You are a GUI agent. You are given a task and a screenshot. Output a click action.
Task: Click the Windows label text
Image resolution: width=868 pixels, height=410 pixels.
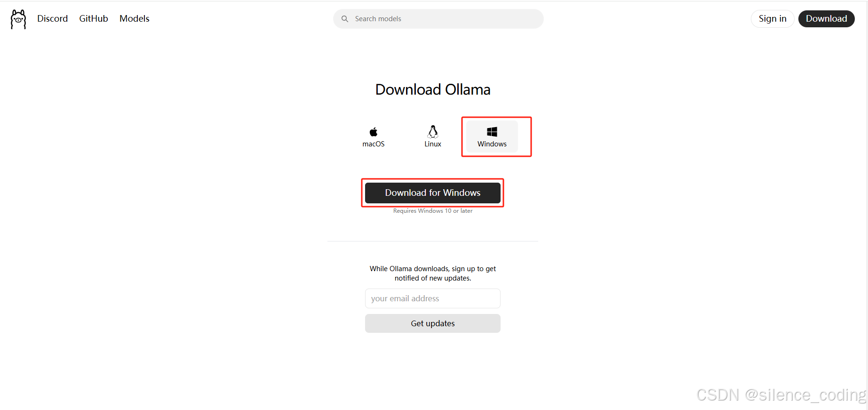[x=492, y=144]
